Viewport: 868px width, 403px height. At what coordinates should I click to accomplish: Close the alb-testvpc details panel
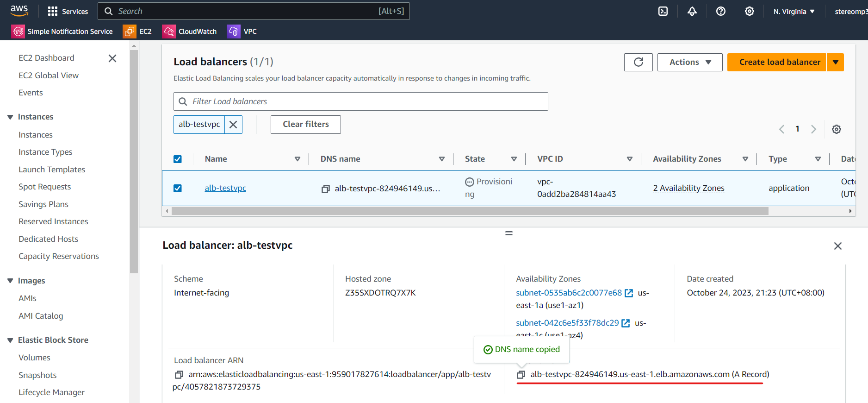(837, 246)
